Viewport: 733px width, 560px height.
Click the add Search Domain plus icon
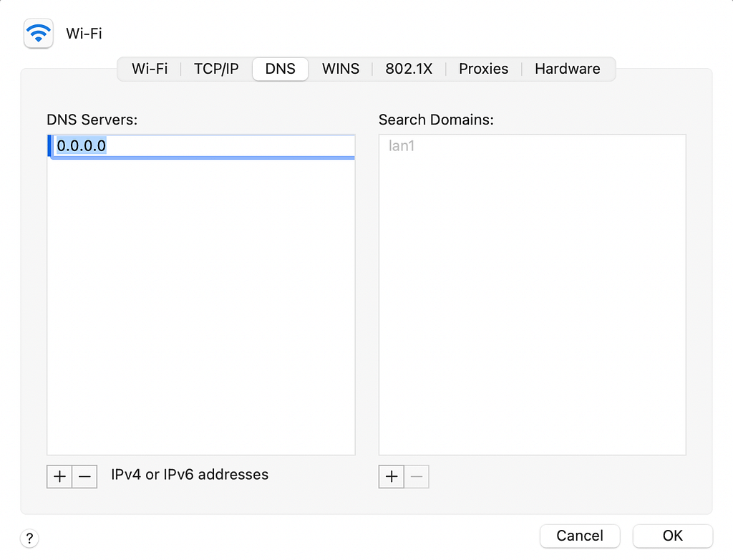tap(391, 476)
